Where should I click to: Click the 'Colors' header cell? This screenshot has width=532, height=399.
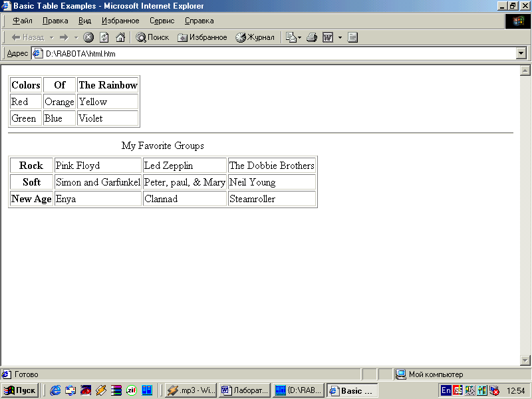[x=26, y=85]
